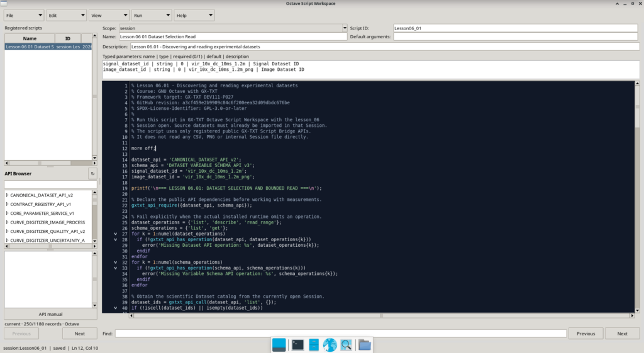644x353 pixels.
Task: Open the Edit menu
Action: 66,16
